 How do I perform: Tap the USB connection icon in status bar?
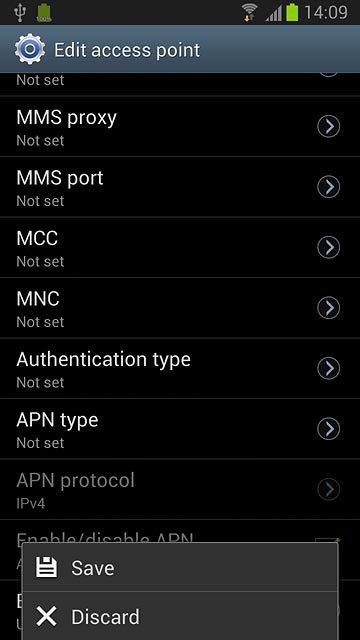(x=20, y=12)
